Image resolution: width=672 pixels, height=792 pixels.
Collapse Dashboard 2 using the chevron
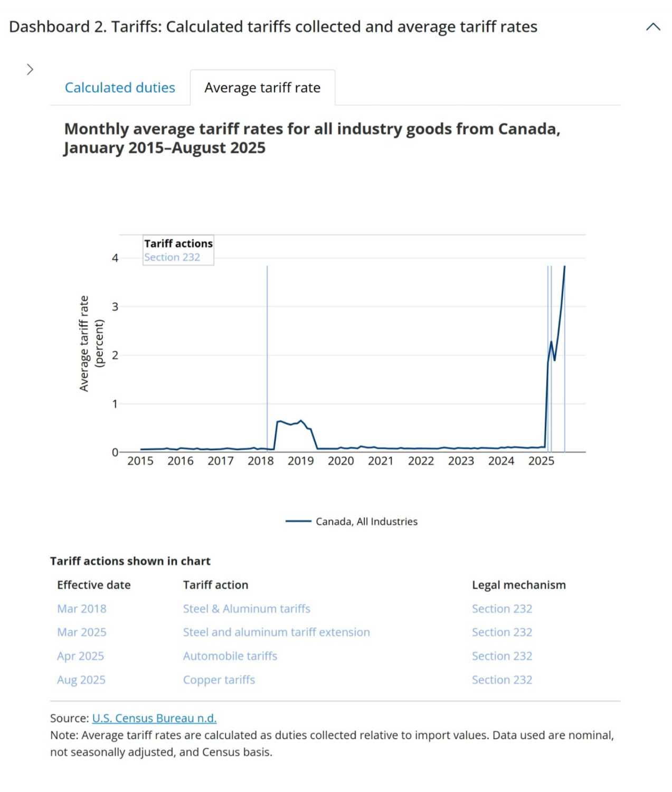[652, 25]
